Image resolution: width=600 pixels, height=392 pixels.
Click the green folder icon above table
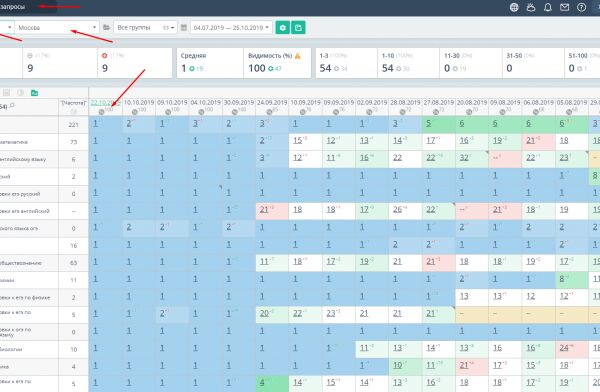(x=34, y=93)
